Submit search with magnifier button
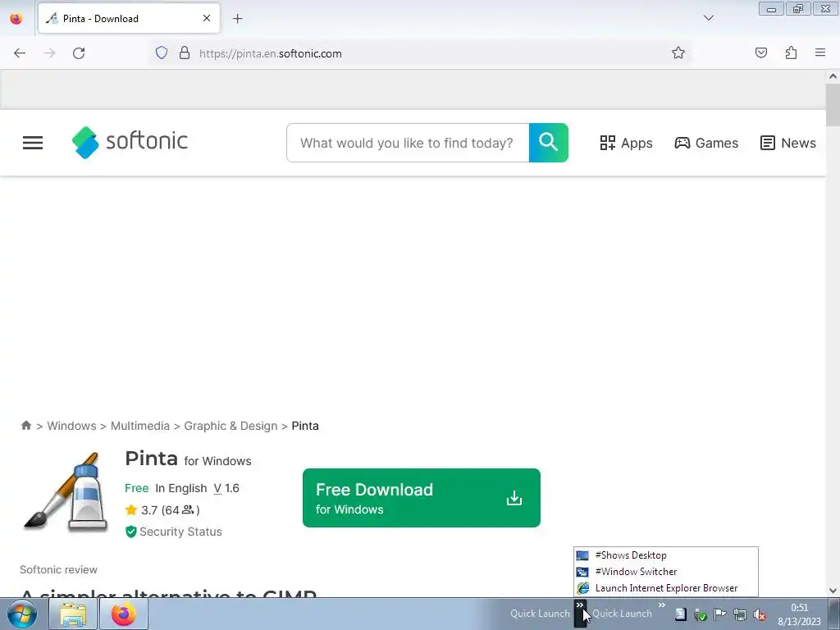The width and height of the screenshot is (840, 630). [549, 143]
